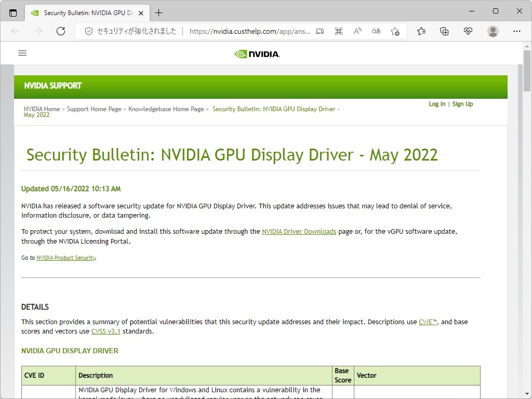
Task: Click the NVIDIA GPU DISPLAY DRIVER heading
Action: [70, 351]
